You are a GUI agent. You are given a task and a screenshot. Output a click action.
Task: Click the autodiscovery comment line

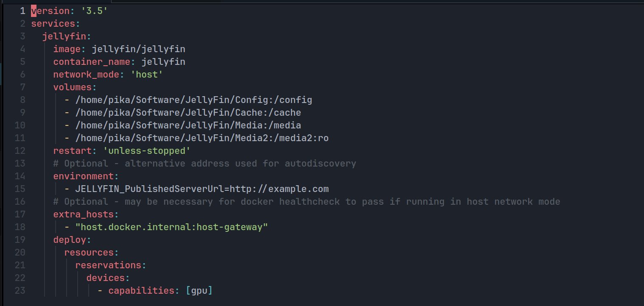[204, 164]
